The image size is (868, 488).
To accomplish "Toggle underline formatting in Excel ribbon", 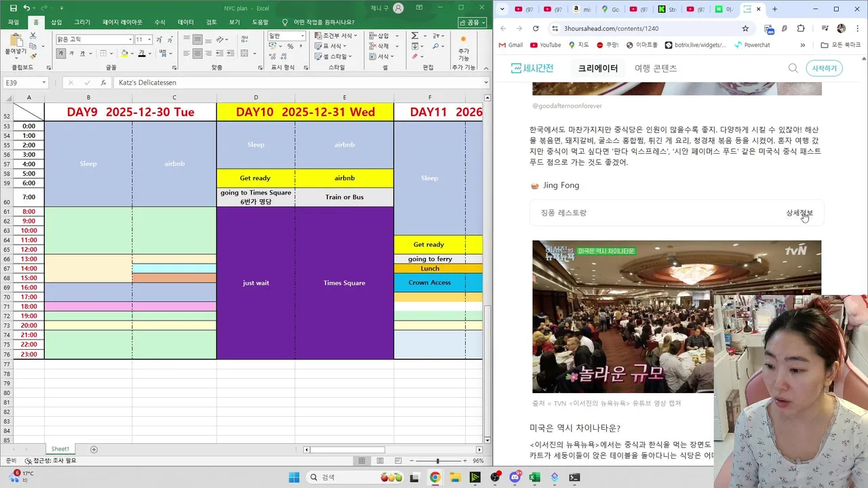I will (82, 54).
